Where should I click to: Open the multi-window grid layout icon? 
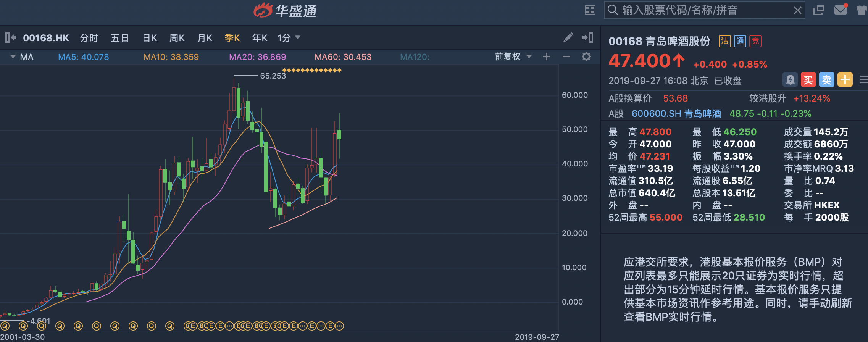[590, 10]
